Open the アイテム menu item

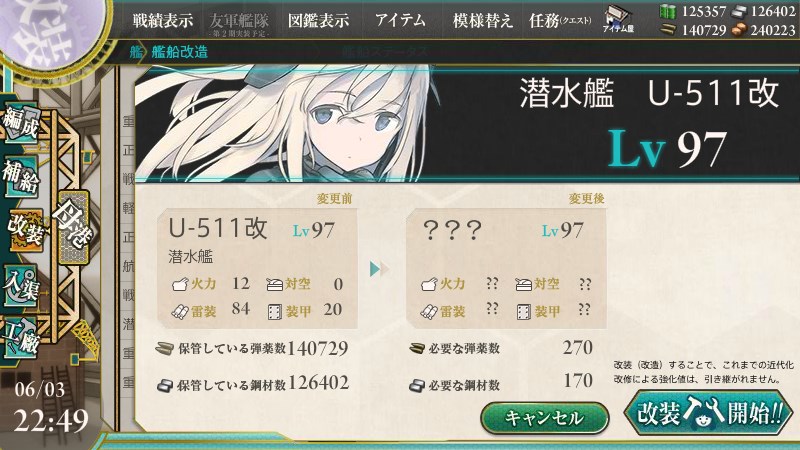click(x=400, y=20)
